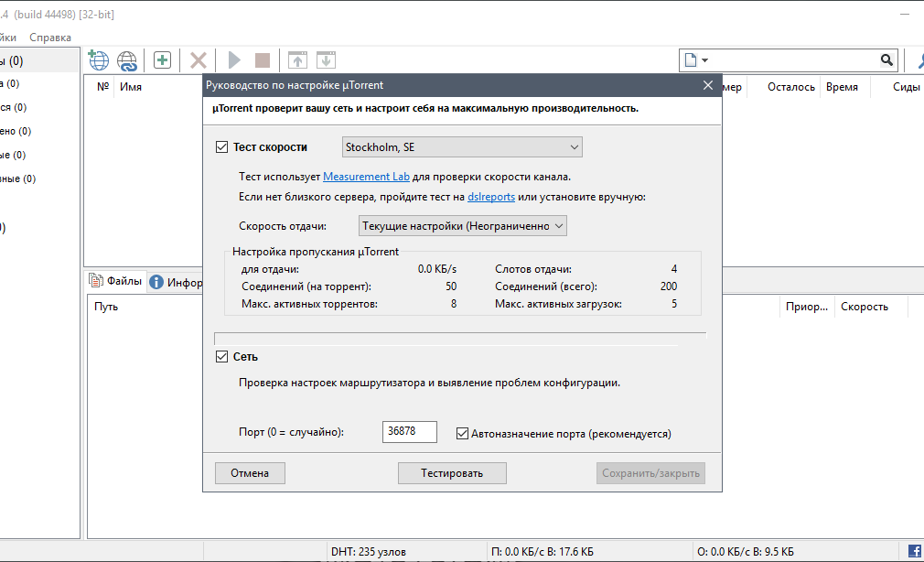924x562 pixels.
Task: Click the Приор... column header
Action: click(807, 307)
